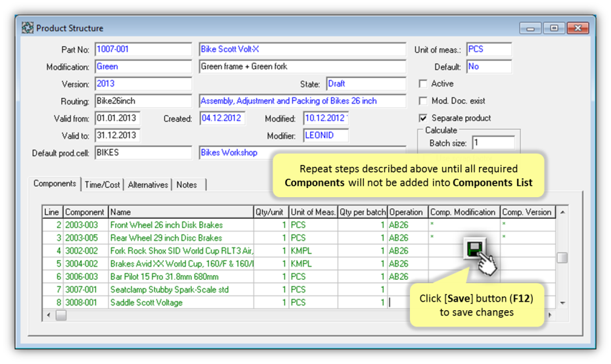The image size is (611, 364).
Task: Click the Routing field Bike26inch
Action: (x=143, y=101)
